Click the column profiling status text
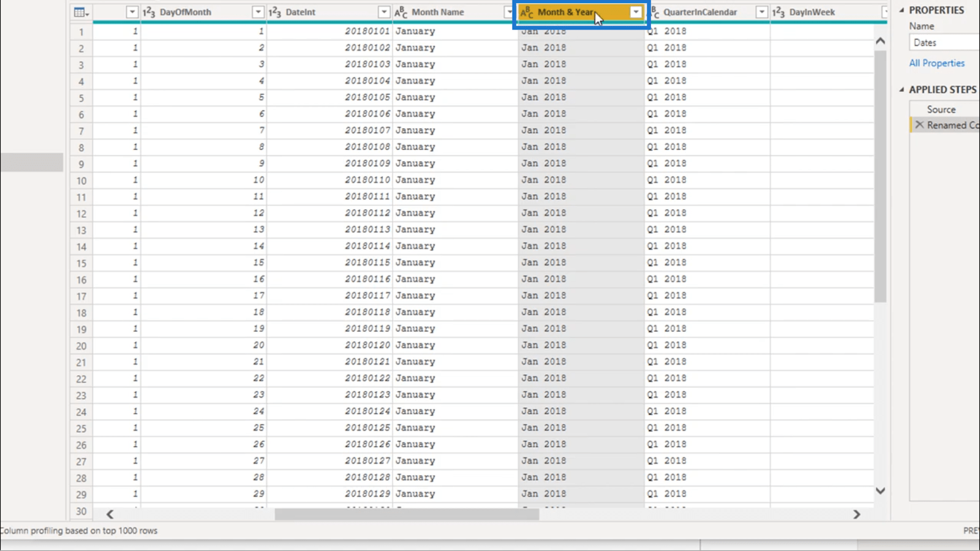 click(78, 531)
